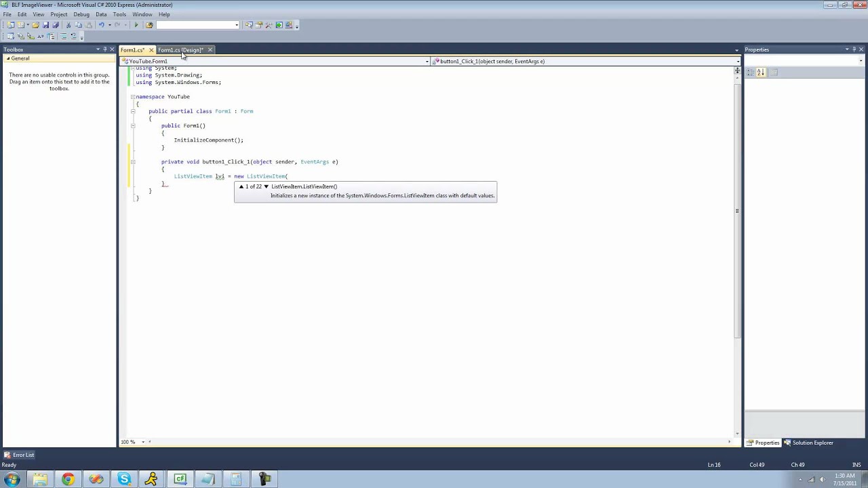Select Categorized view in Properties panel
The height and width of the screenshot is (488, 868).
click(751, 72)
